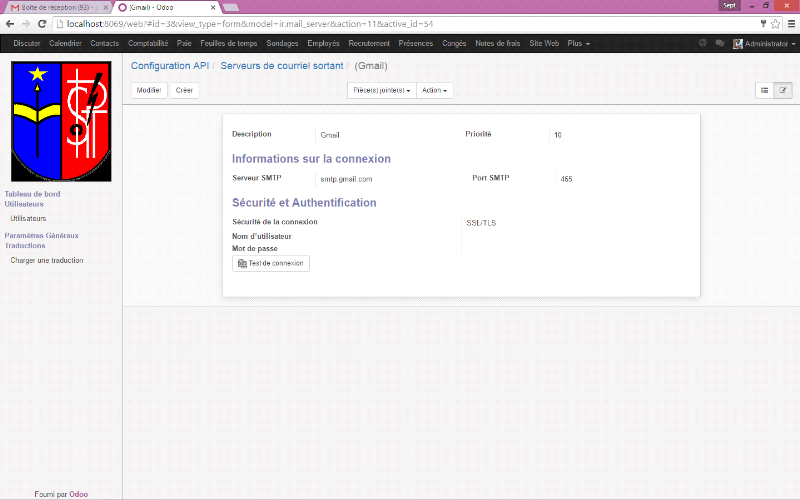Open Chrome hamburger menu
This screenshot has height=500, width=800.
(x=790, y=23)
